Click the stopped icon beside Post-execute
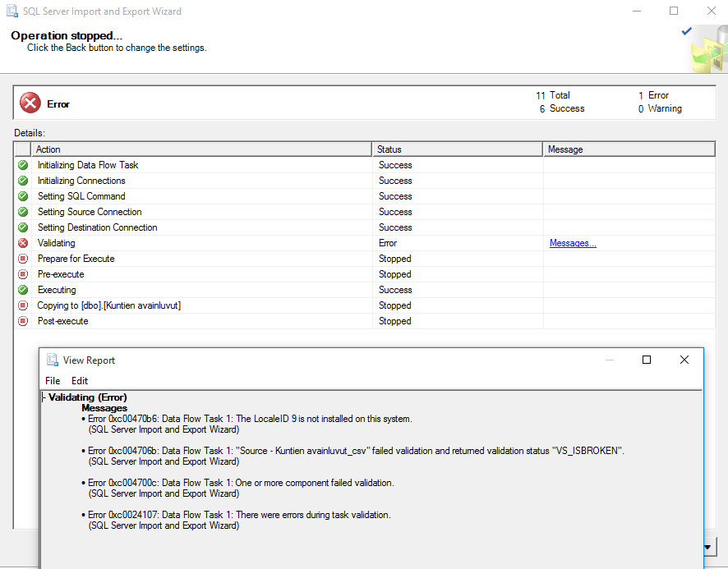Viewport: 728px width, 569px height. [24, 320]
